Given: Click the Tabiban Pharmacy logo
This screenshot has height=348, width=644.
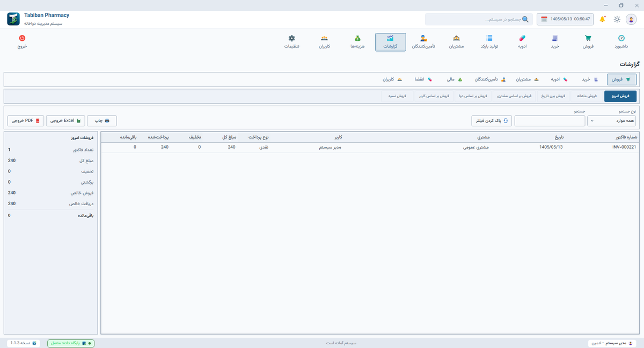Looking at the screenshot, I should click(13, 19).
